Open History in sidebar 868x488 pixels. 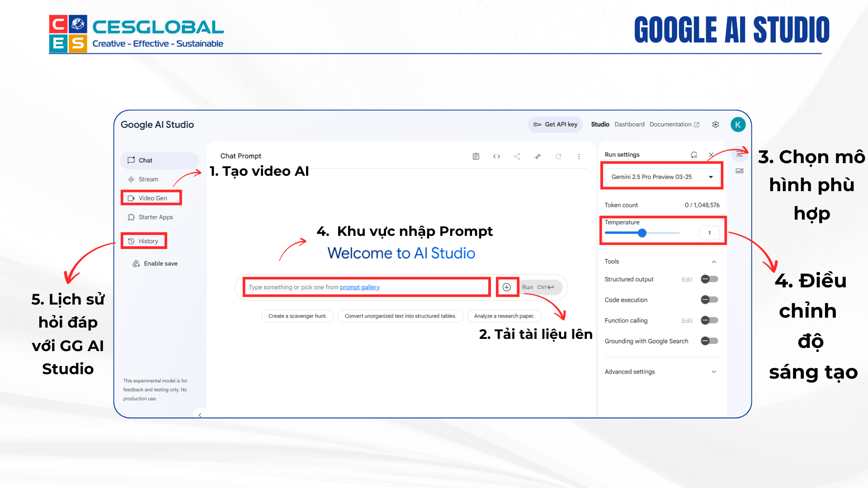[x=144, y=241]
